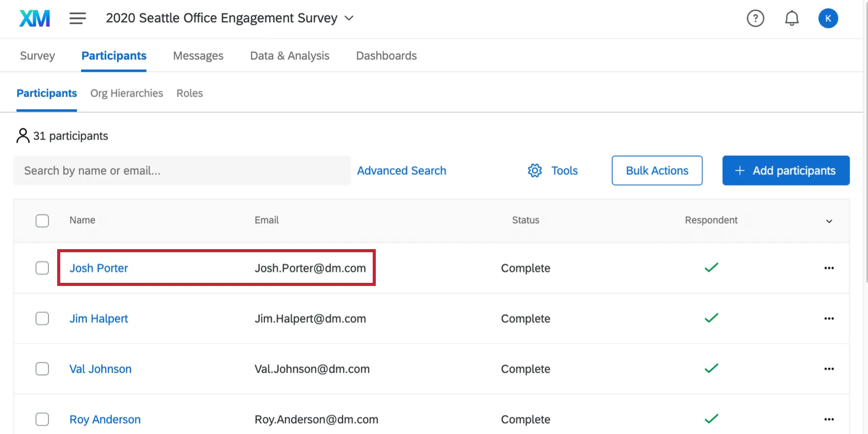The width and height of the screenshot is (868, 434).
Task: Tick the Roy Anderson row checkbox
Action: (42, 419)
